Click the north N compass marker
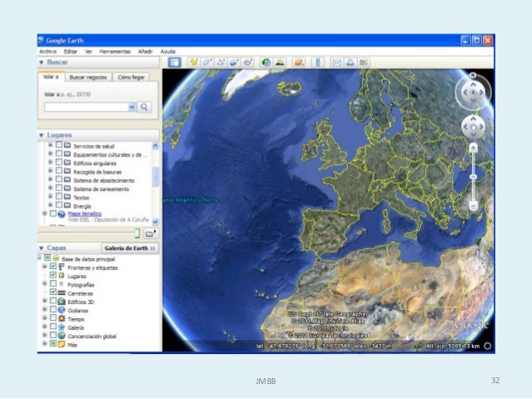The image size is (532, 399). pyautogui.click(x=473, y=75)
